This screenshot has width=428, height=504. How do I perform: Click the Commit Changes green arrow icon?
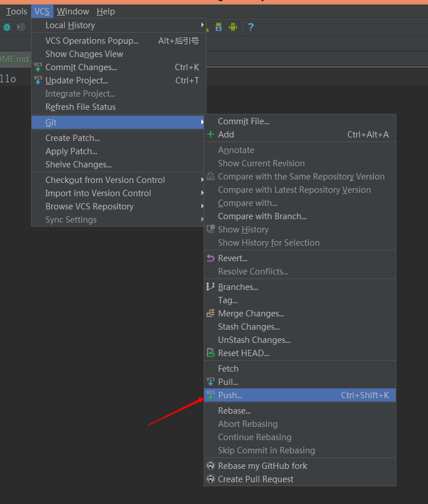38,67
